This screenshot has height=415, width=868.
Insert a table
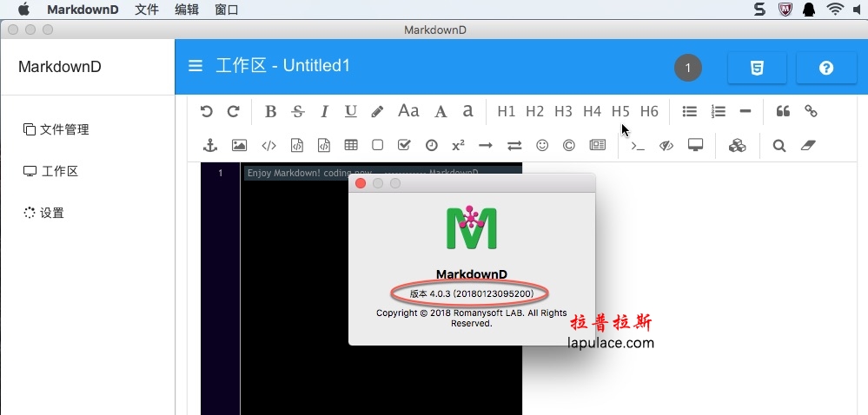(x=351, y=145)
